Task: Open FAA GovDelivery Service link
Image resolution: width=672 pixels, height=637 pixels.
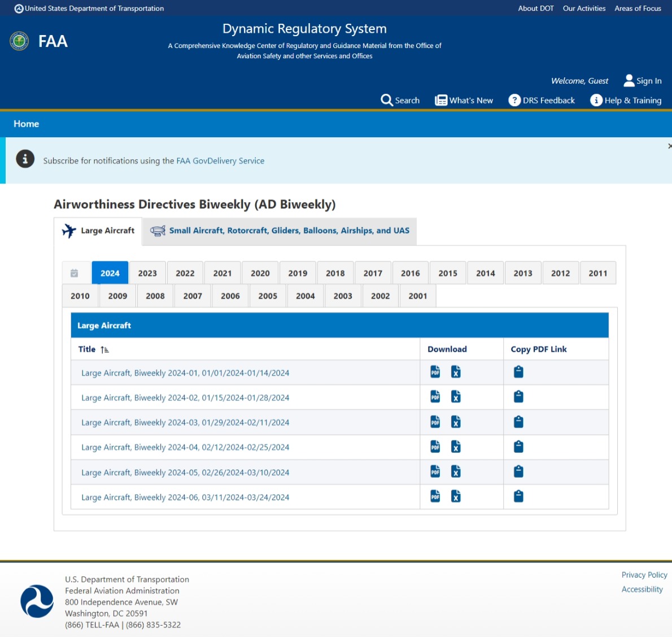Action: tap(220, 161)
